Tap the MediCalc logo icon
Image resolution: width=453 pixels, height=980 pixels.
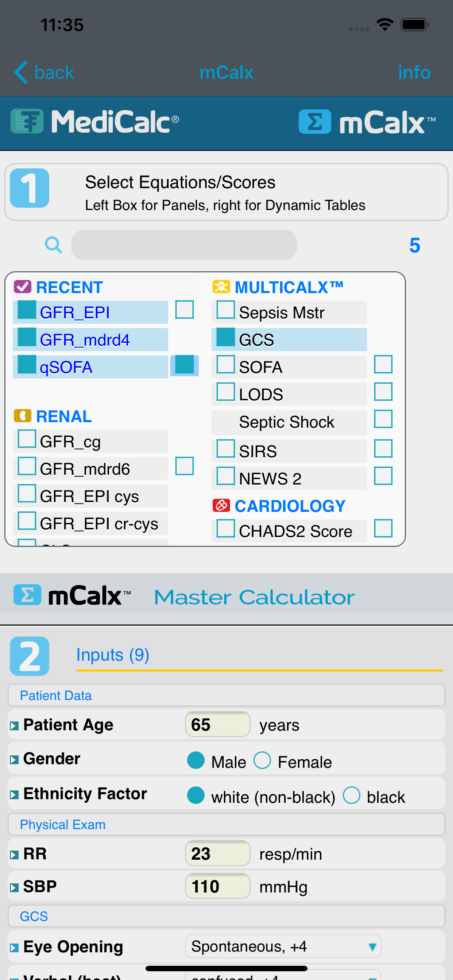coord(27,121)
